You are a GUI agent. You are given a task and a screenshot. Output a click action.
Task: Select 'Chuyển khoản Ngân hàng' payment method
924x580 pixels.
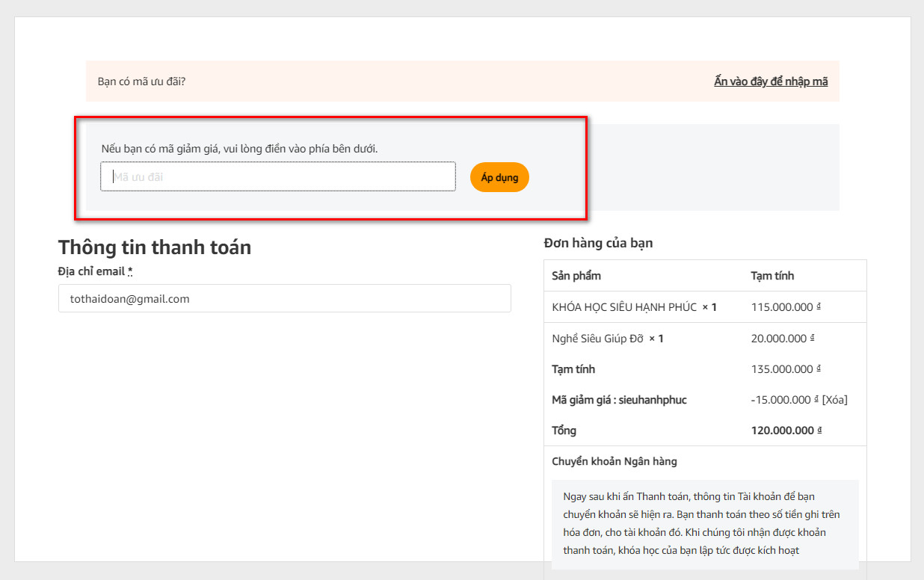[x=615, y=461]
